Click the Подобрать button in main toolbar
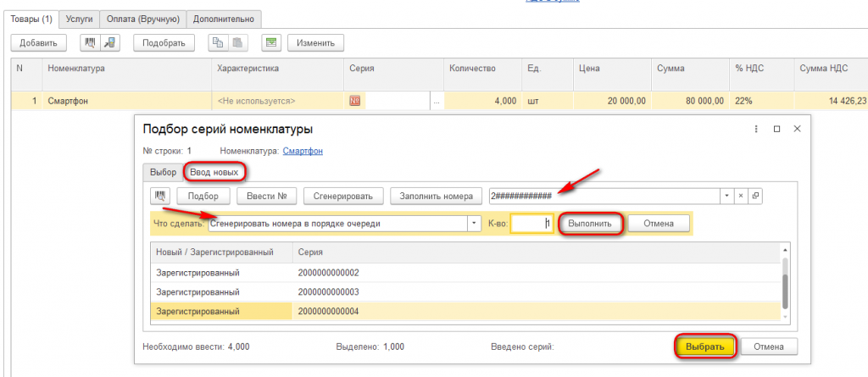The image size is (868, 377). pos(164,42)
